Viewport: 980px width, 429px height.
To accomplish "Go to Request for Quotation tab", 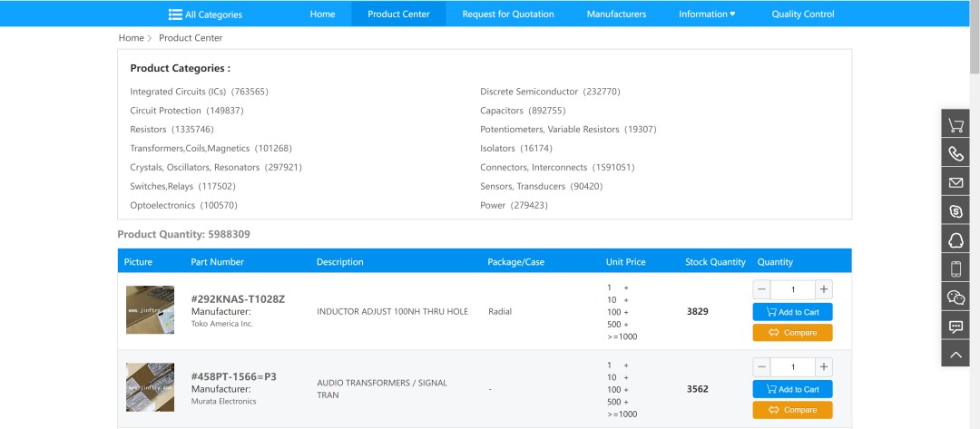I will coord(507,14).
